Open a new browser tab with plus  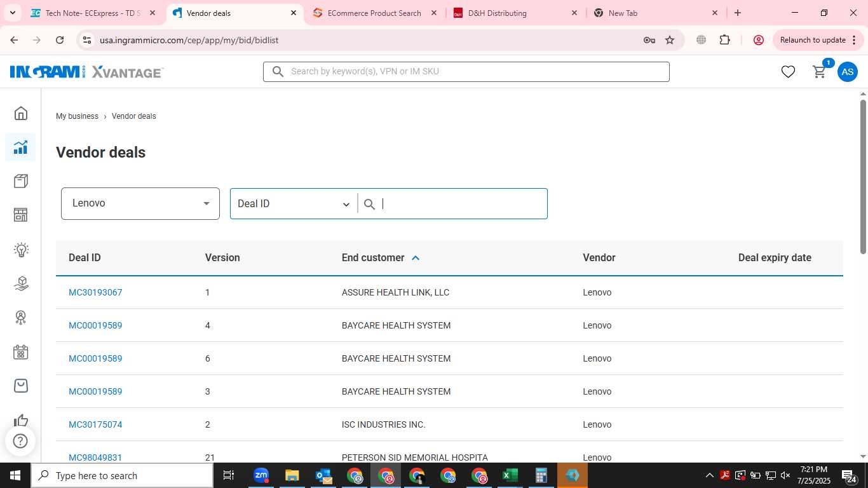pyautogui.click(x=738, y=13)
